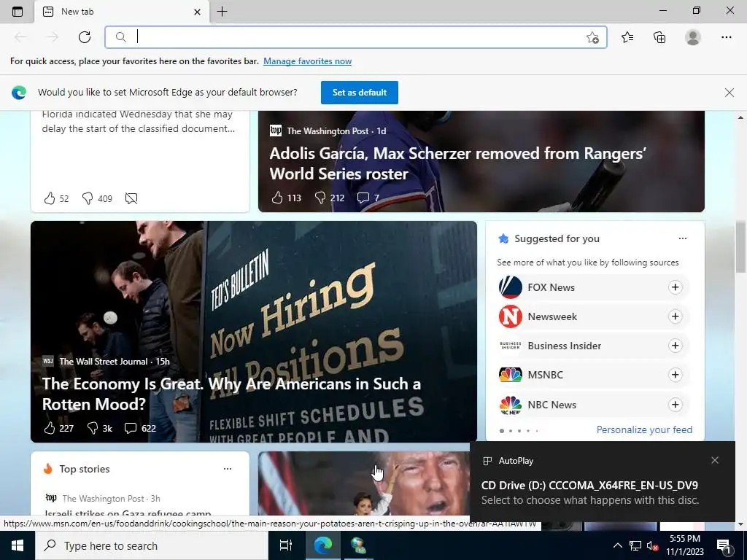This screenshot has height=560, width=747.
Task: Open Task View in the taskbar
Action: coord(286,545)
